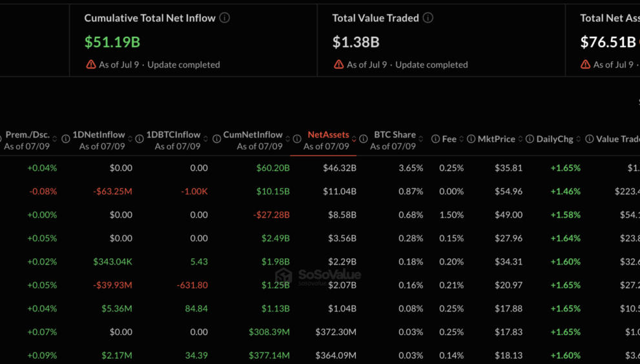Image resolution: width=640 pixels, height=364 pixels.
Task: Click warning icon under Cumulative Total Net Inflow
Action: click(x=90, y=65)
